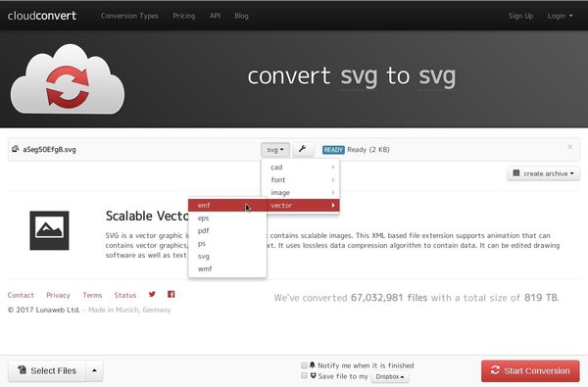Click the Start Conversion button
This screenshot has height=387, width=588.
530,371
